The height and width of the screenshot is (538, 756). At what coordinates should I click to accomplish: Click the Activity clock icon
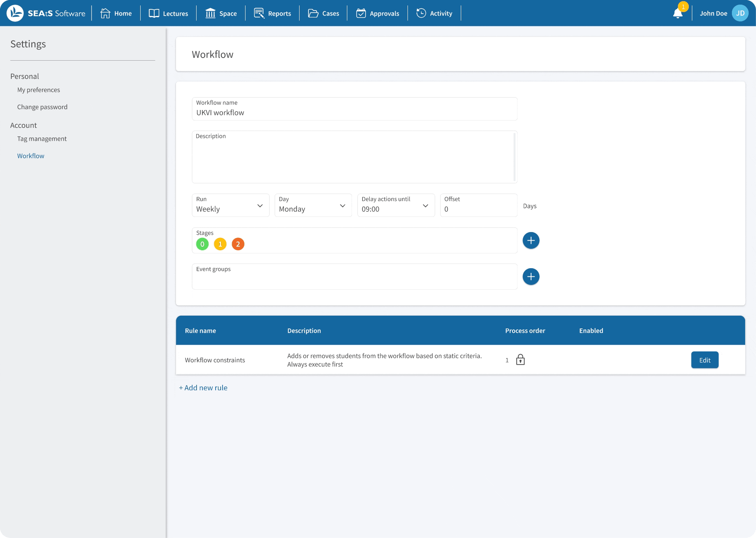click(x=421, y=13)
